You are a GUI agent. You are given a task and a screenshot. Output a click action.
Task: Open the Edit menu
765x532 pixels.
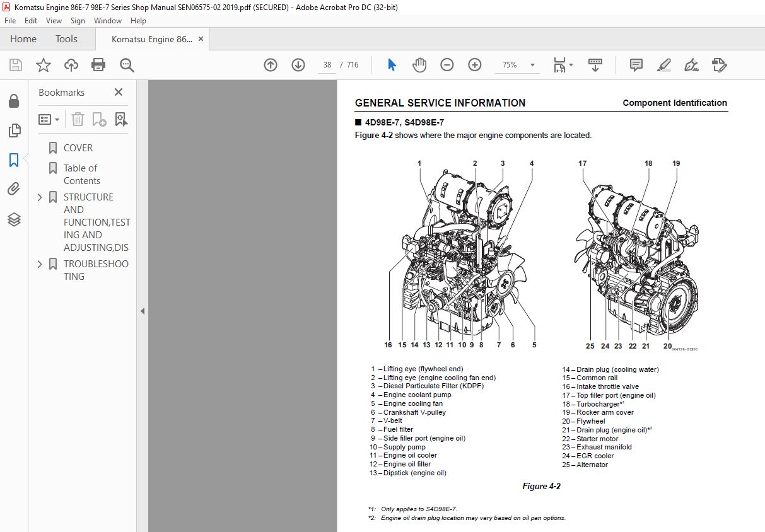(x=31, y=21)
